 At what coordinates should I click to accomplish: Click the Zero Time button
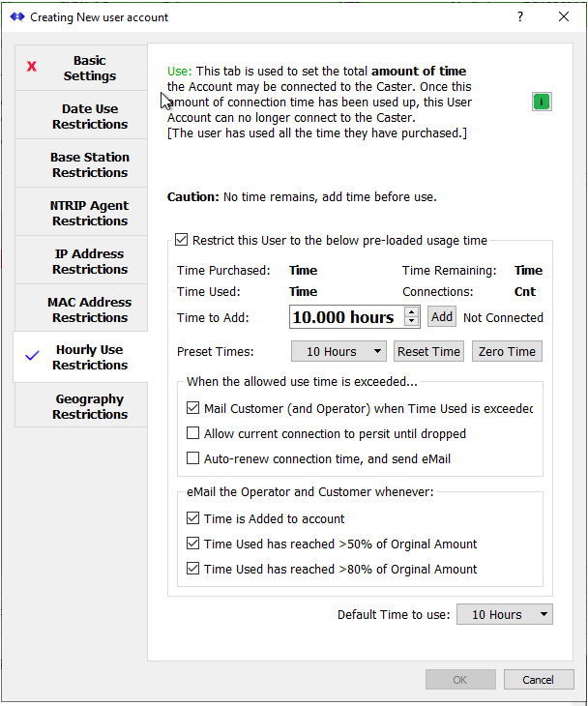click(508, 351)
